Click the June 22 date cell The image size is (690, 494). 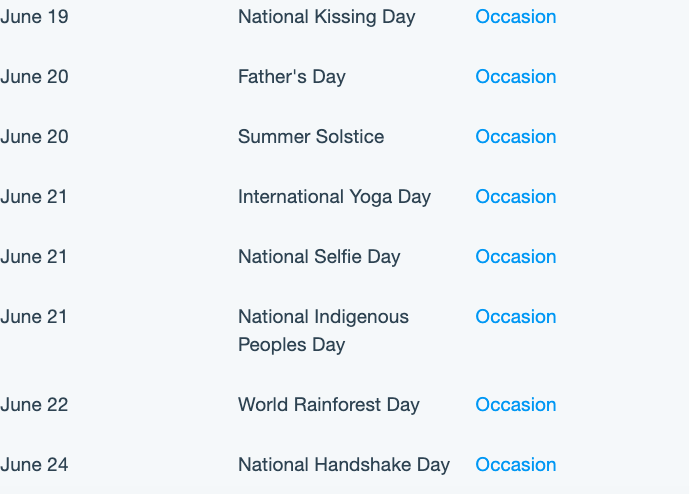click(x=34, y=405)
